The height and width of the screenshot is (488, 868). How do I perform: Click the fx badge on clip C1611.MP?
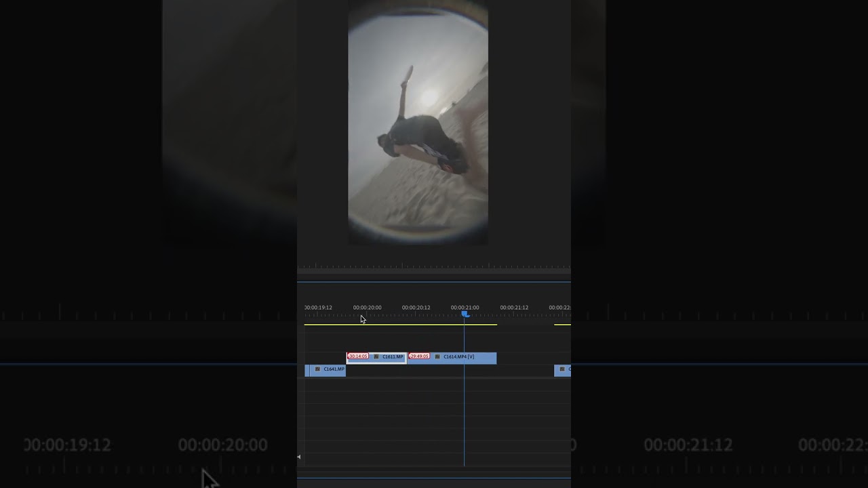[x=376, y=357]
